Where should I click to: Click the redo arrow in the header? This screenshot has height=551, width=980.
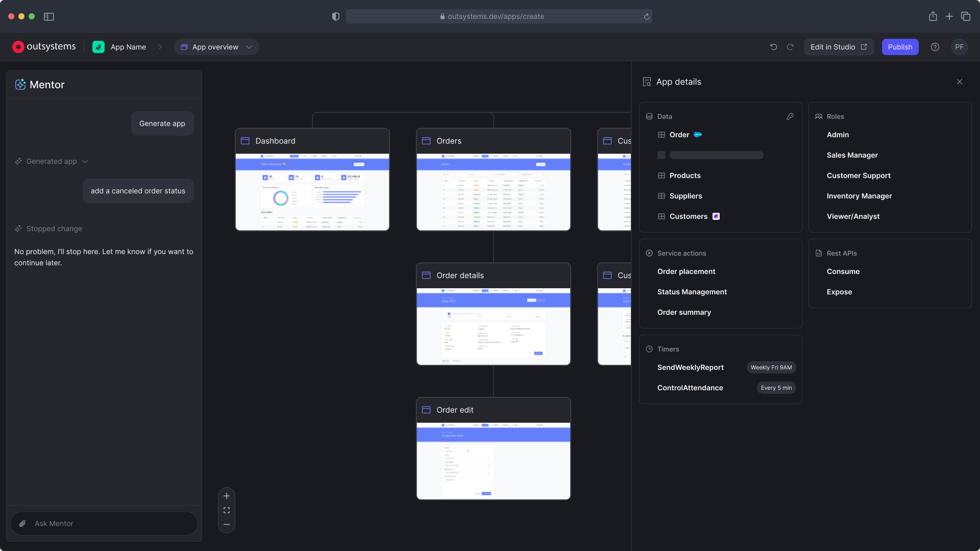click(790, 47)
